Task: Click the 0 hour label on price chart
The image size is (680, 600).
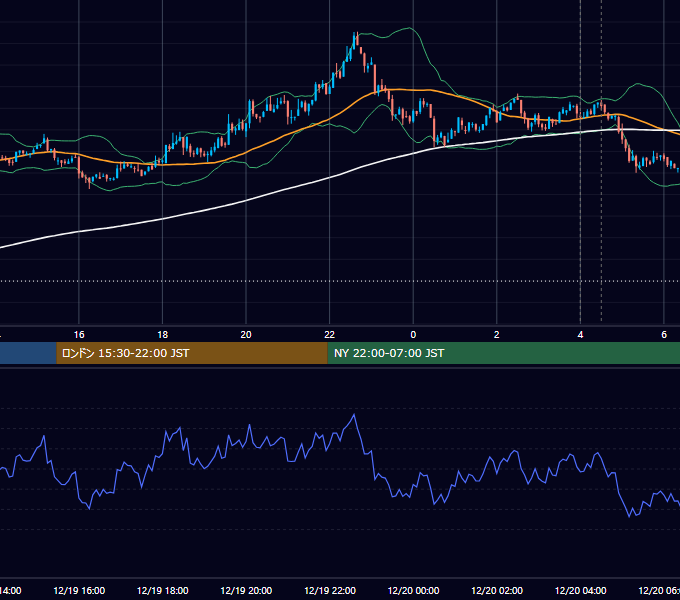Action: click(413, 335)
